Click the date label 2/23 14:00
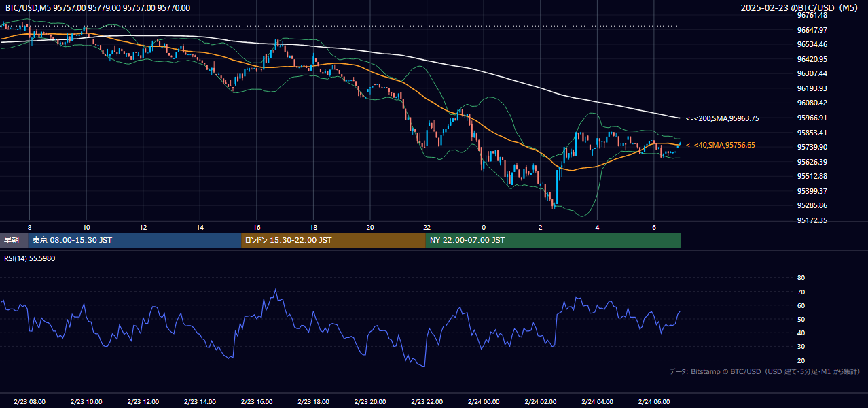Viewport: 868px width, 408px height. point(200,402)
